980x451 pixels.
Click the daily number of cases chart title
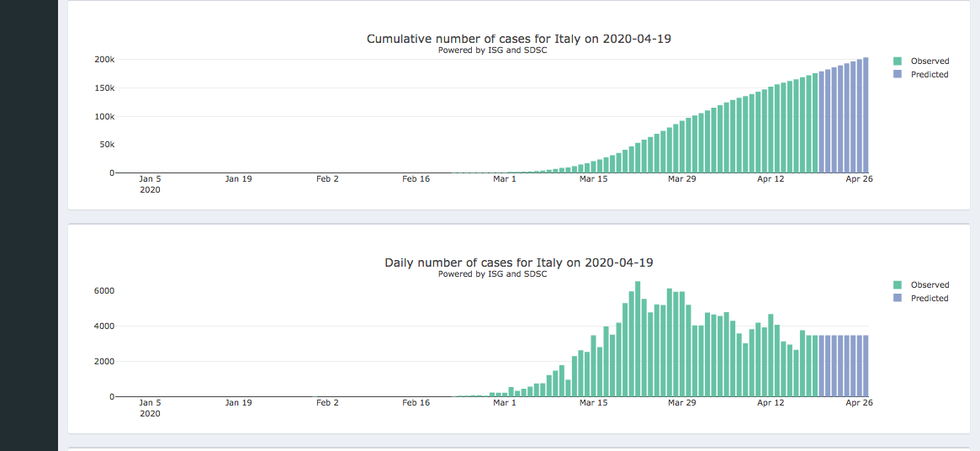(x=518, y=263)
